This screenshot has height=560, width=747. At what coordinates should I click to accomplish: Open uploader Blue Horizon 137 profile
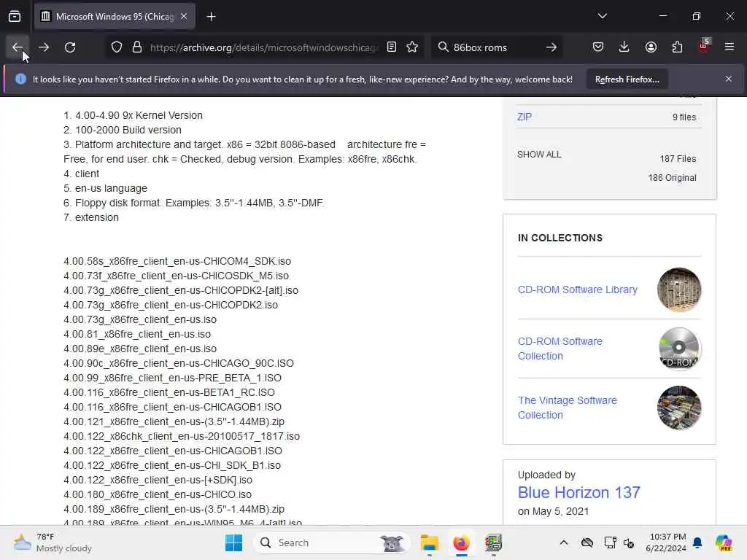[x=578, y=492]
